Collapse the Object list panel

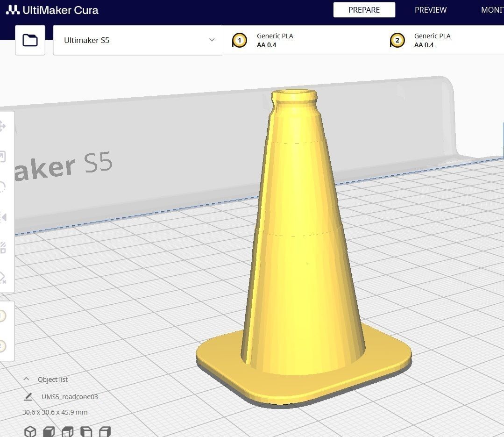pyautogui.click(x=26, y=379)
